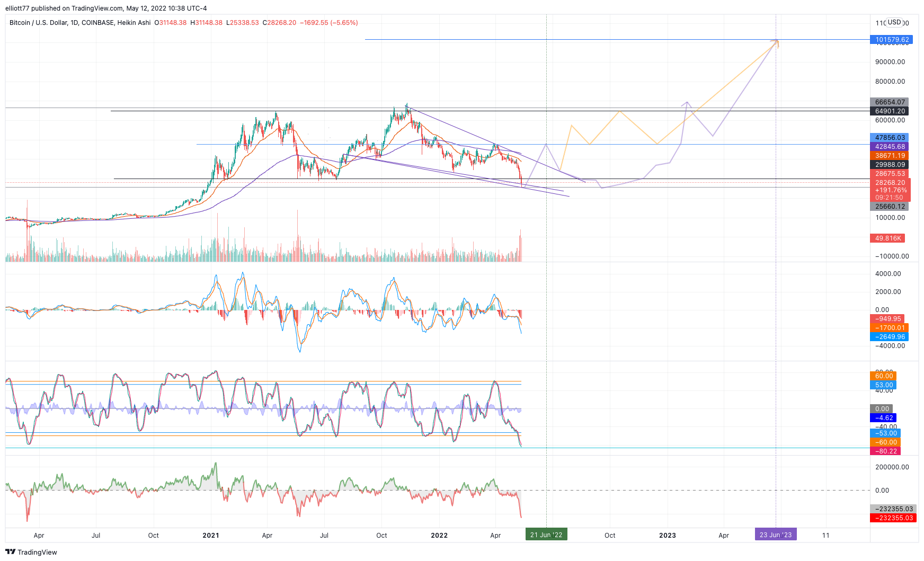924x561 pixels.
Task: Click the 11 label on time axis
Action: [825, 535]
